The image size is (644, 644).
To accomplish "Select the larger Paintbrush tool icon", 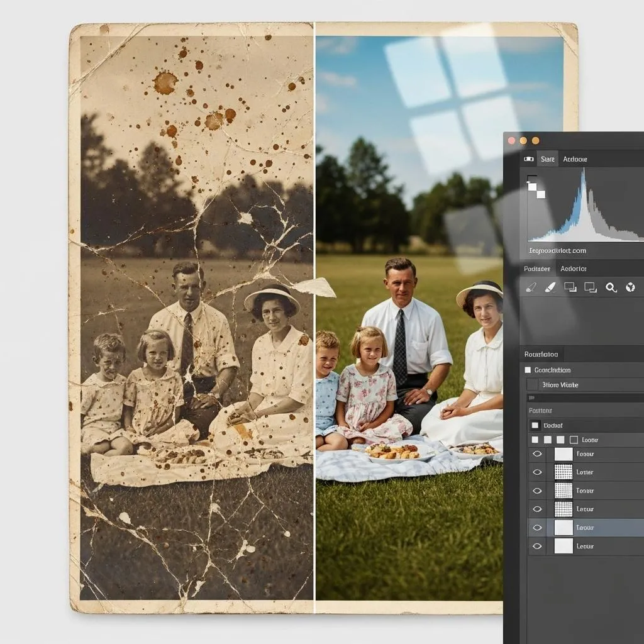I will [550, 287].
